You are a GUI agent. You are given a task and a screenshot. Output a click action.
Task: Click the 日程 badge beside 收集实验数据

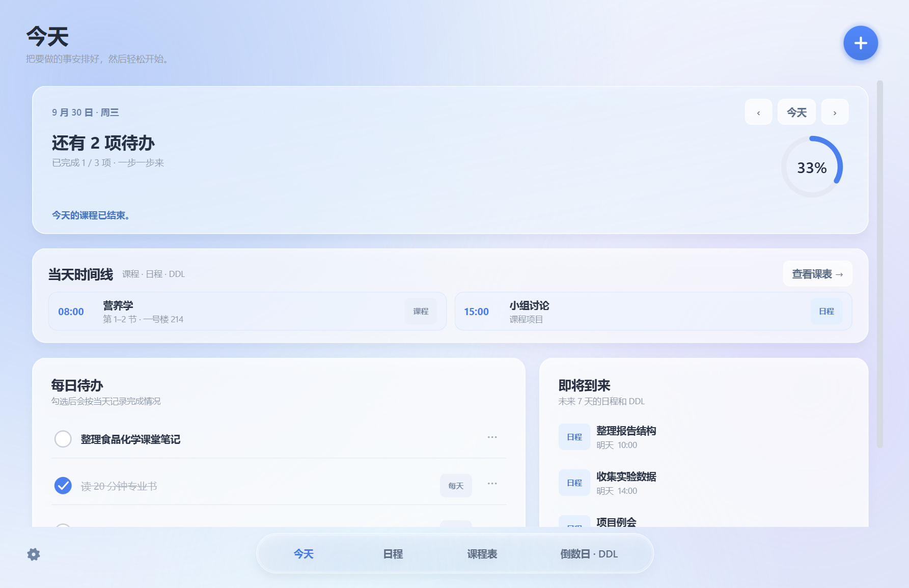574,483
